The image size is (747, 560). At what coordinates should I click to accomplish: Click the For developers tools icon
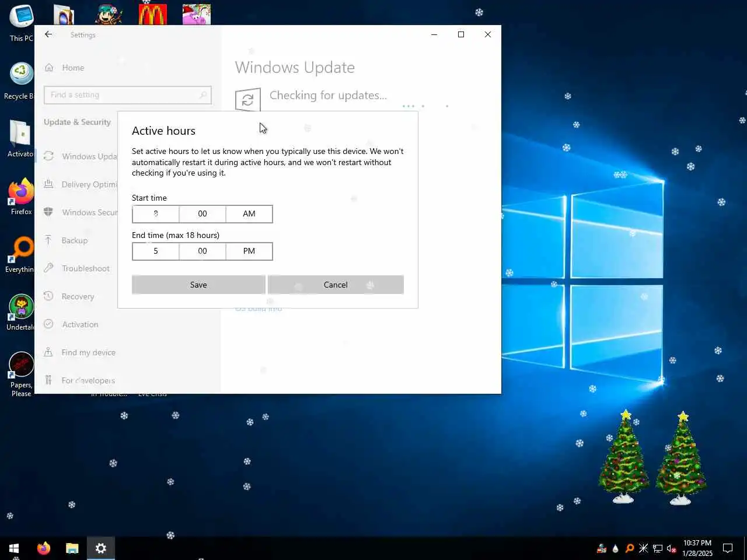tap(48, 380)
